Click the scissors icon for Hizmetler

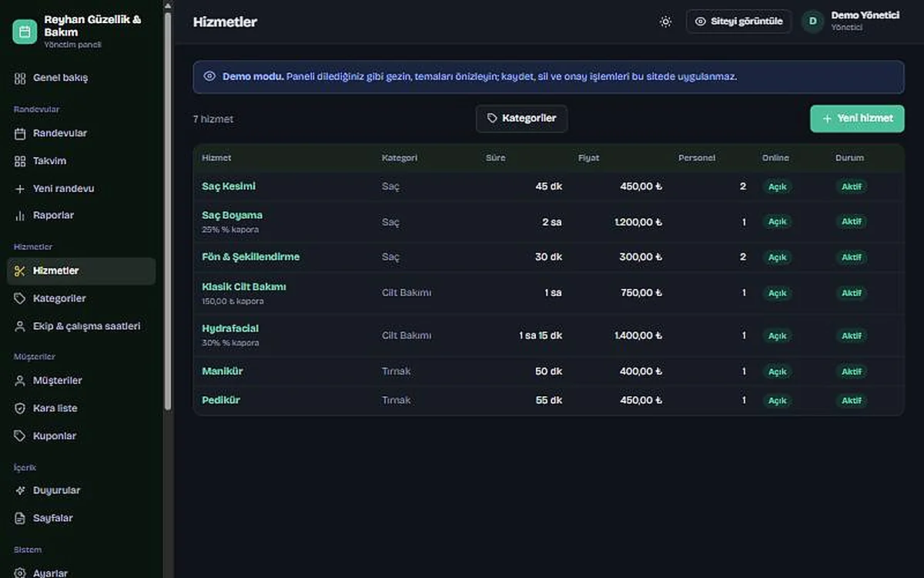[20, 271]
